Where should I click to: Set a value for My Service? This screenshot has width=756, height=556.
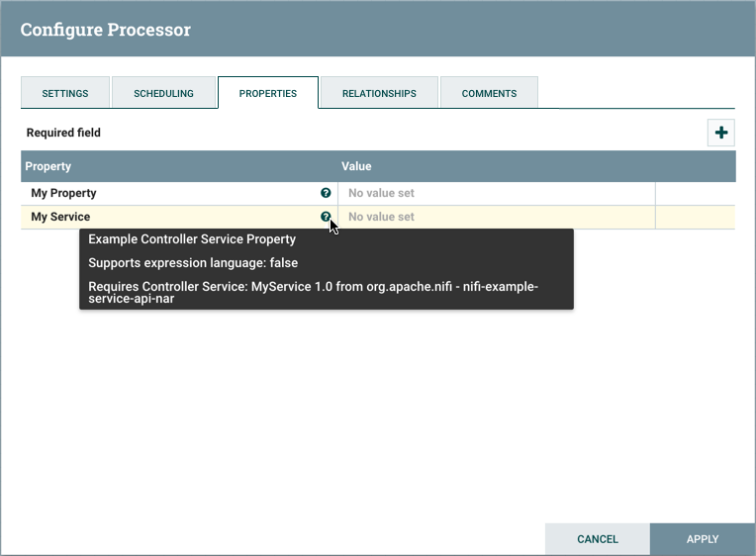[x=495, y=217]
